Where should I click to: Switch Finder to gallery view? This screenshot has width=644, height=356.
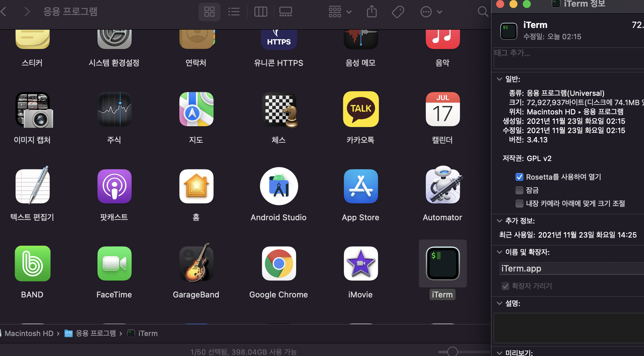285,12
